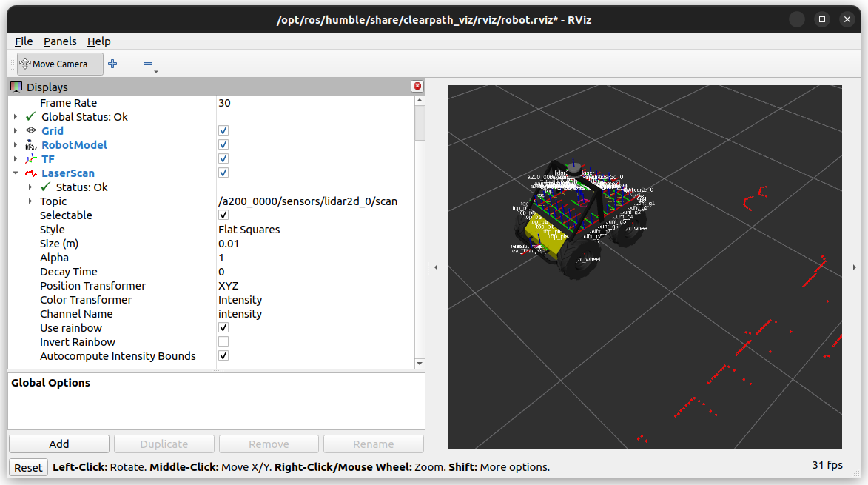Close the Displays panel with red X
Viewport: 868px width, 485px height.
[x=417, y=87]
